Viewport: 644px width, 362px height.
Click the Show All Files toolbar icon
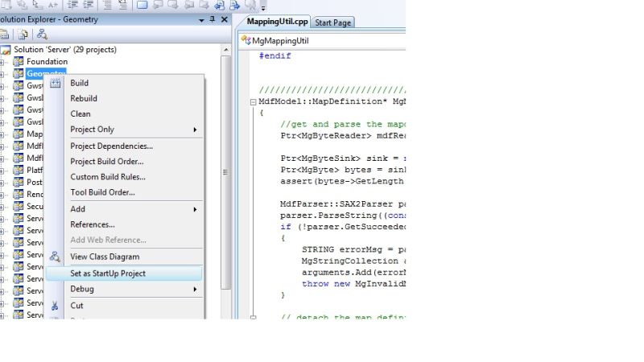23,35
